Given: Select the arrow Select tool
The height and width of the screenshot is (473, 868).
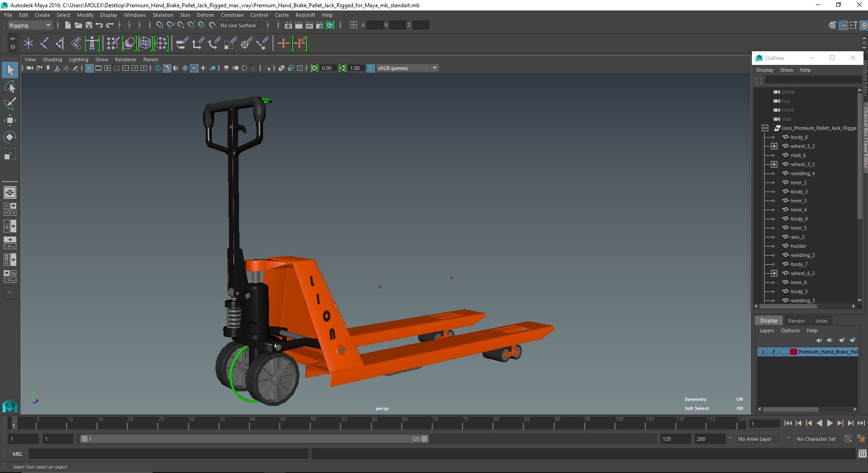Looking at the screenshot, I should pyautogui.click(x=10, y=70).
